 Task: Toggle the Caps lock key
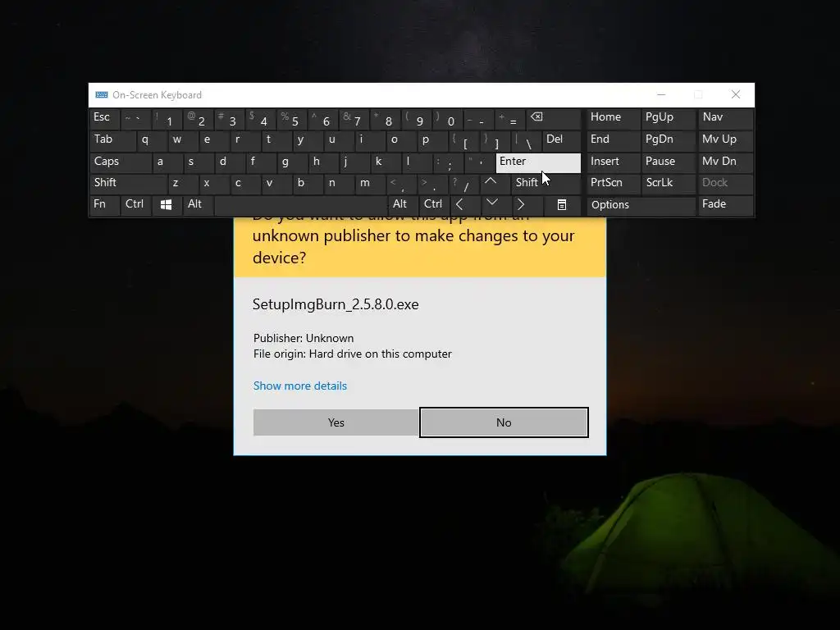point(121,162)
